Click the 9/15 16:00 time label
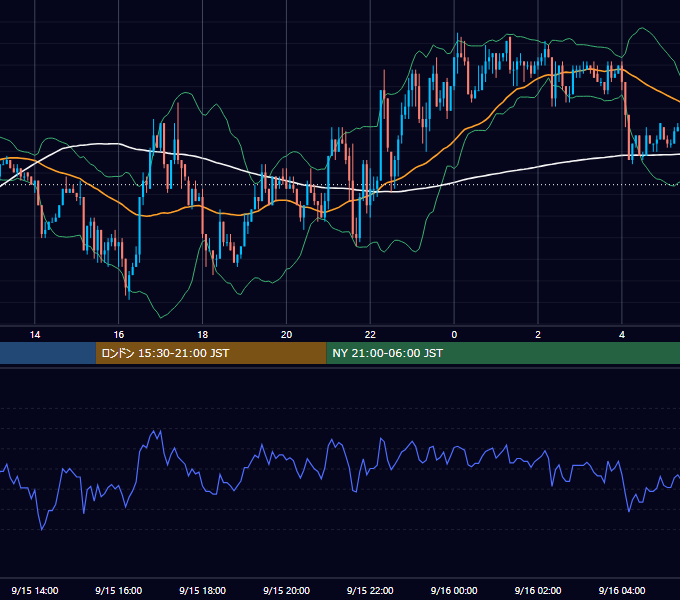680x600 pixels. tap(118, 590)
